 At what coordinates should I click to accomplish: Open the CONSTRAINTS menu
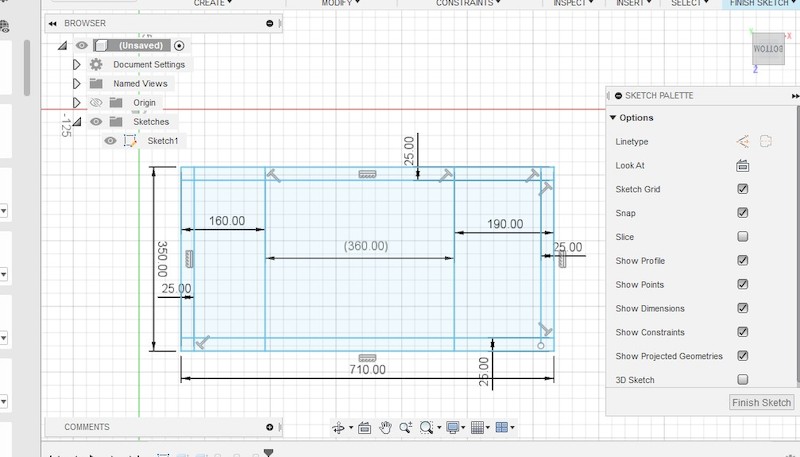click(x=468, y=3)
